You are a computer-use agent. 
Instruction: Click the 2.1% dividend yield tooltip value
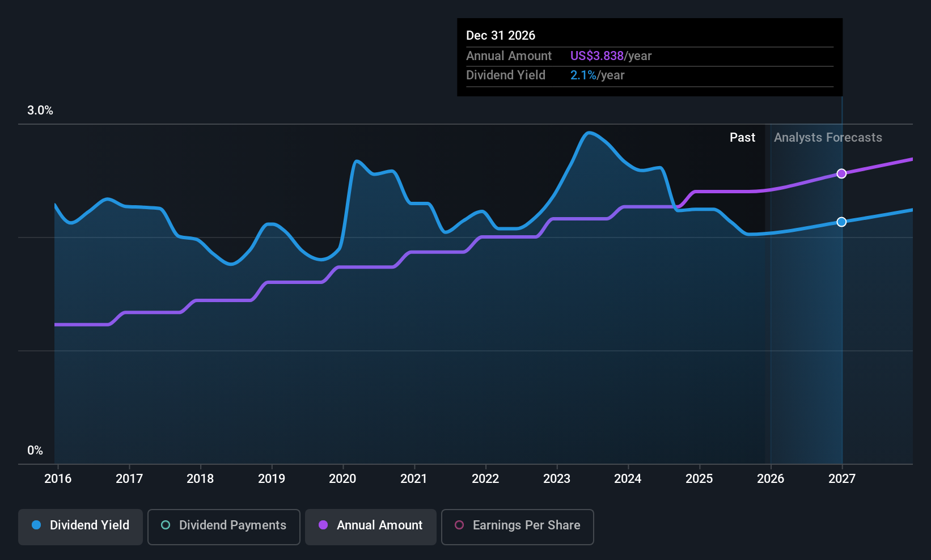[583, 75]
